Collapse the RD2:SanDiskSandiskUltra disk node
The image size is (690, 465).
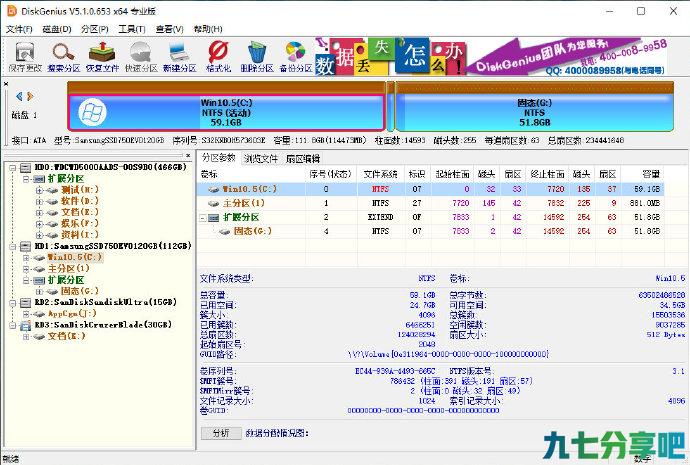pos(13,303)
